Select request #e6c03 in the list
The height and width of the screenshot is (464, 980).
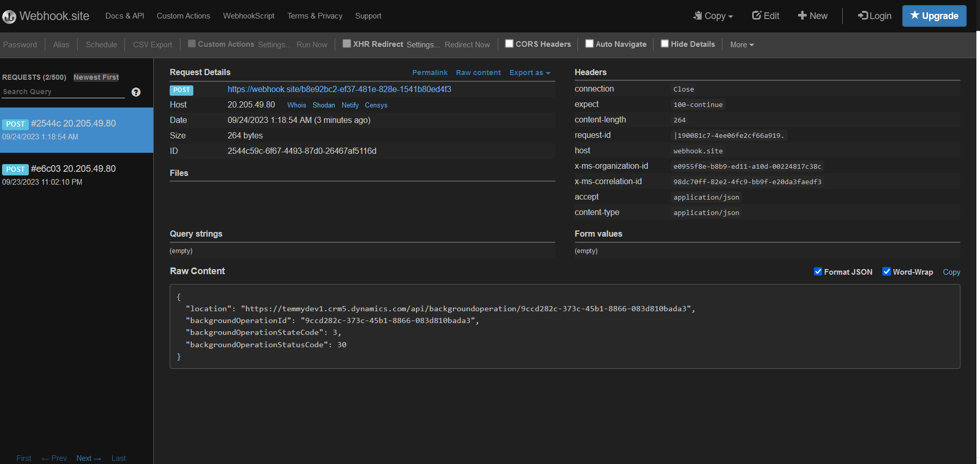77,175
